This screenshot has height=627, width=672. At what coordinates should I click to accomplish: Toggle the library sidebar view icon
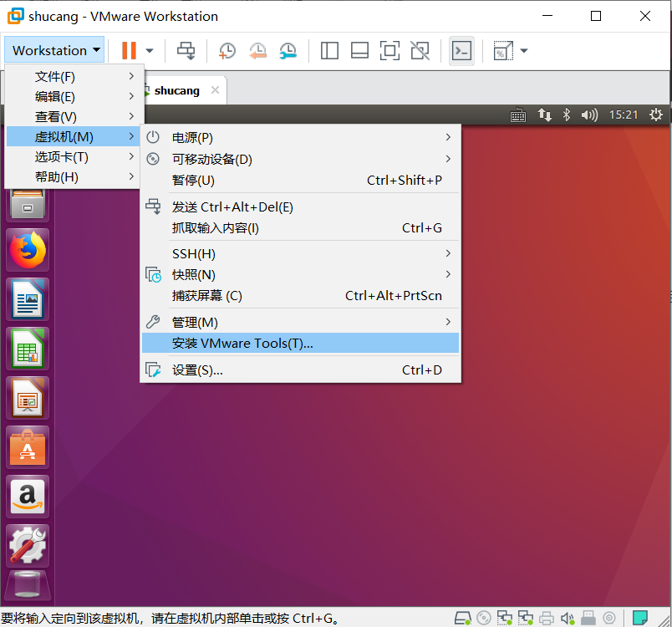pyautogui.click(x=329, y=50)
